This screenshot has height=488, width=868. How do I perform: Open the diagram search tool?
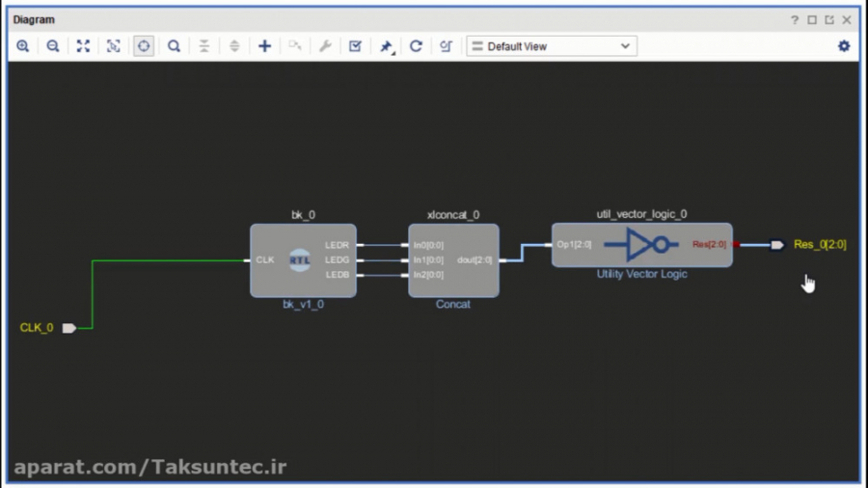coord(174,46)
